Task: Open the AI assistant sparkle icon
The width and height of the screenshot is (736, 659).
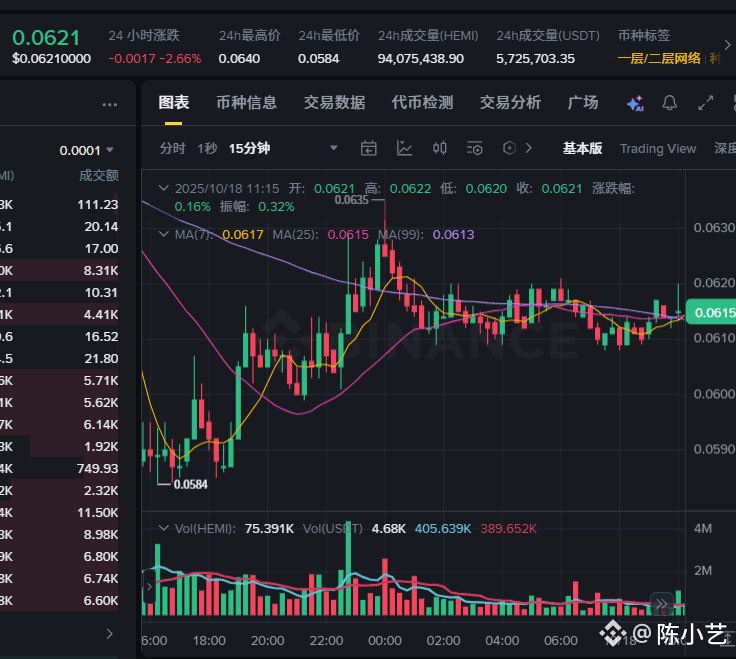Action: pyautogui.click(x=635, y=103)
